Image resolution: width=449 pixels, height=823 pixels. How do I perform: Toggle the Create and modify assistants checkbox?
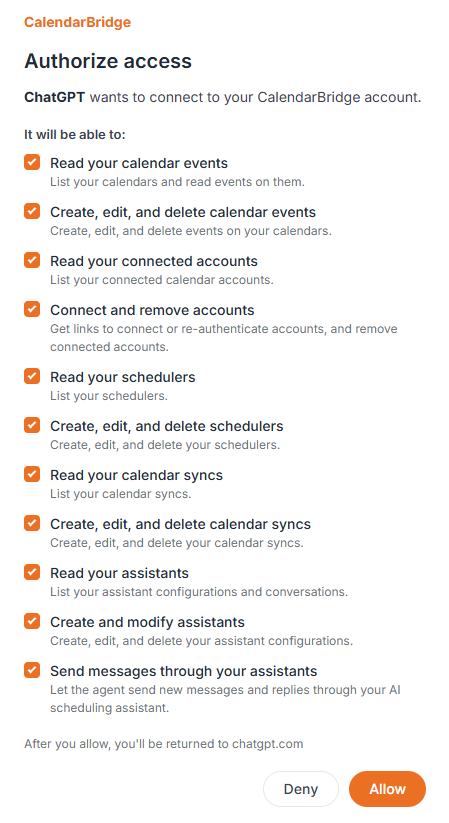(32, 621)
